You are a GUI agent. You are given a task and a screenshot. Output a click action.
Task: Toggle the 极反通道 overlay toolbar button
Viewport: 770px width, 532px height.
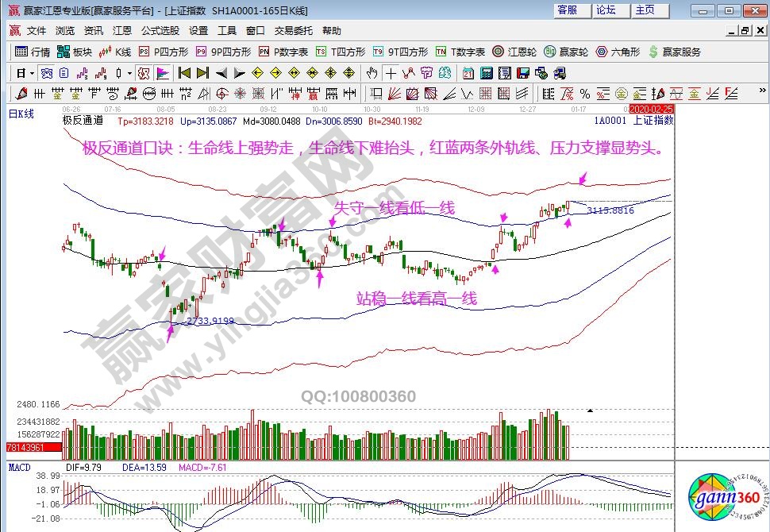[143, 73]
